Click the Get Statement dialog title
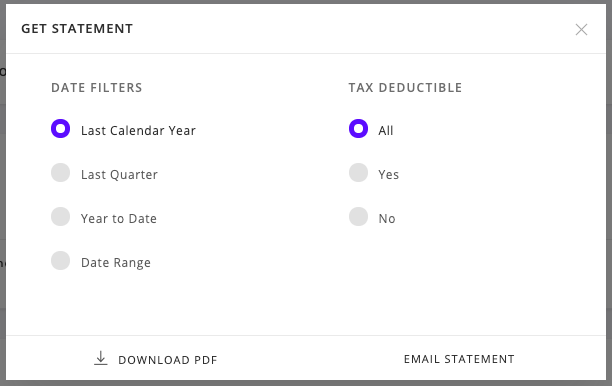Viewport: 612px width, 386px height. pyautogui.click(x=77, y=28)
